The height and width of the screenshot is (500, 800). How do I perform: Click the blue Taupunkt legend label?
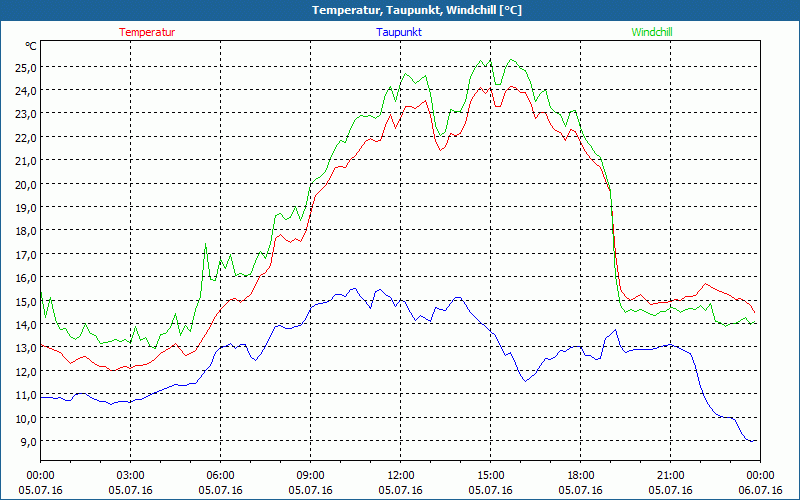tap(399, 32)
